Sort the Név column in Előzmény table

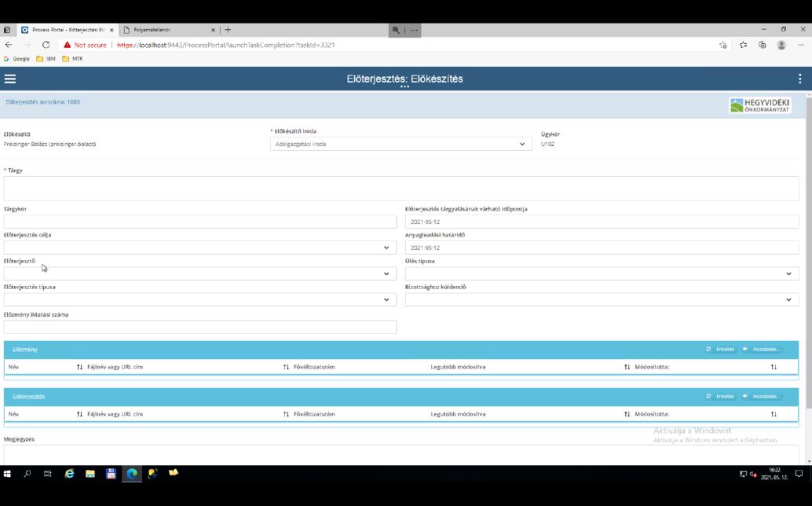click(x=79, y=367)
